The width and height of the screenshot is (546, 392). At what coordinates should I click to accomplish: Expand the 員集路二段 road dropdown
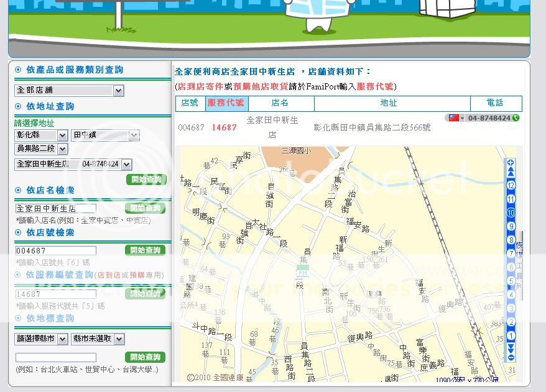[62, 149]
